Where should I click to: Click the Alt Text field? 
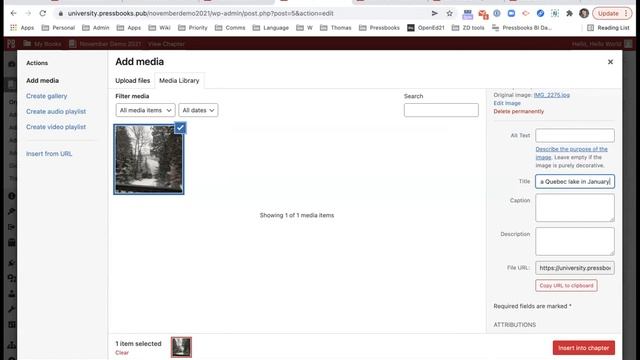click(575, 136)
